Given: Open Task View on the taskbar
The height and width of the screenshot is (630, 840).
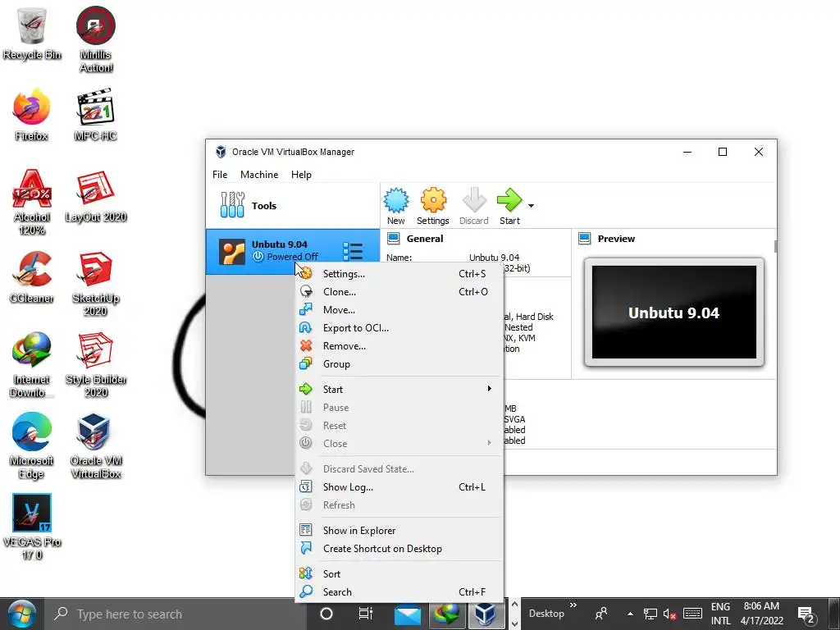Looking at the screenshot, I should click(366, 614).
